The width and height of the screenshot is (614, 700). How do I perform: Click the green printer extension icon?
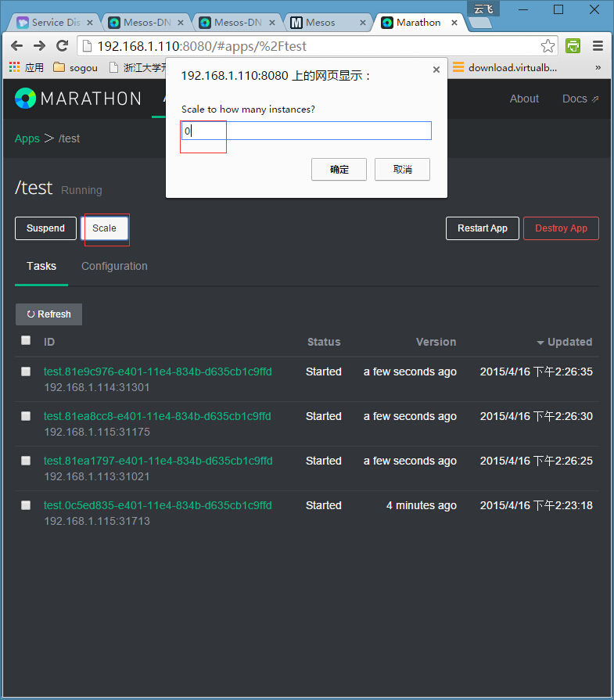click(573, 45)
